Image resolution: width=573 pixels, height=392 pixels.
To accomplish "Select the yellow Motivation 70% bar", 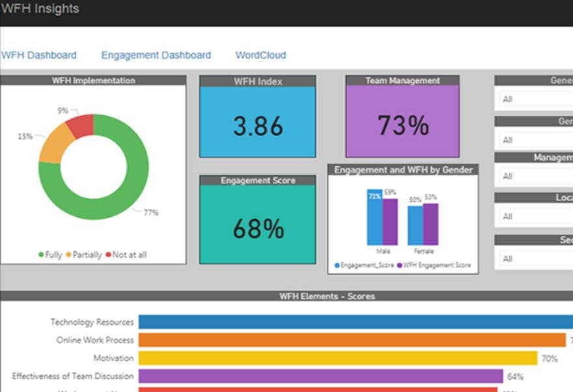I will pos(338,358).
